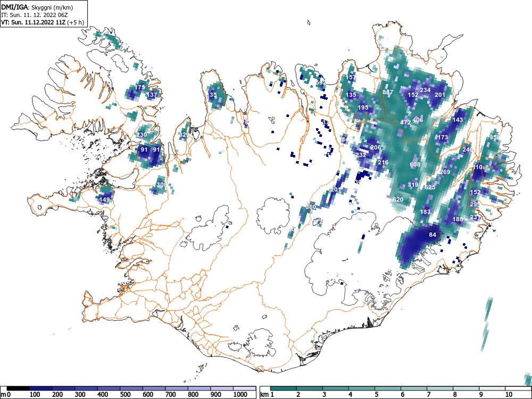
Task: Click the visibility value 234
Action: (425, 90)
